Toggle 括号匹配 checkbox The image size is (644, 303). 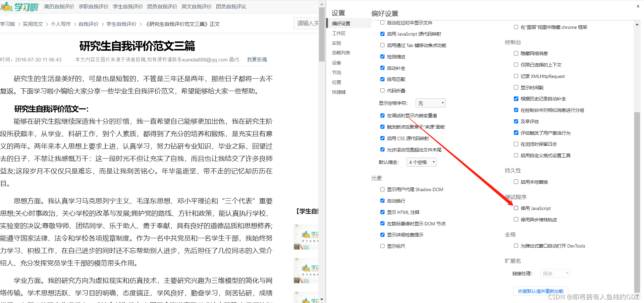(x=382, y=79)
